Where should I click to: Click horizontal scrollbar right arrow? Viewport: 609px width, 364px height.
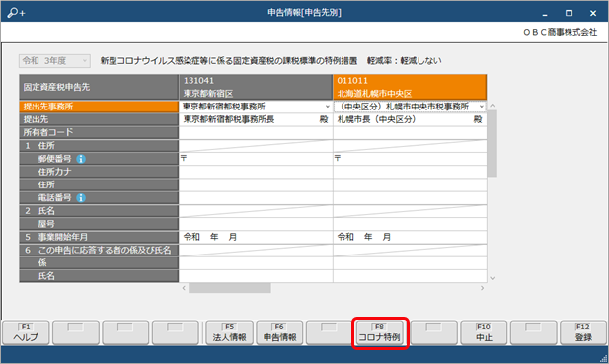pyautogui.click(x=482, y=288)
